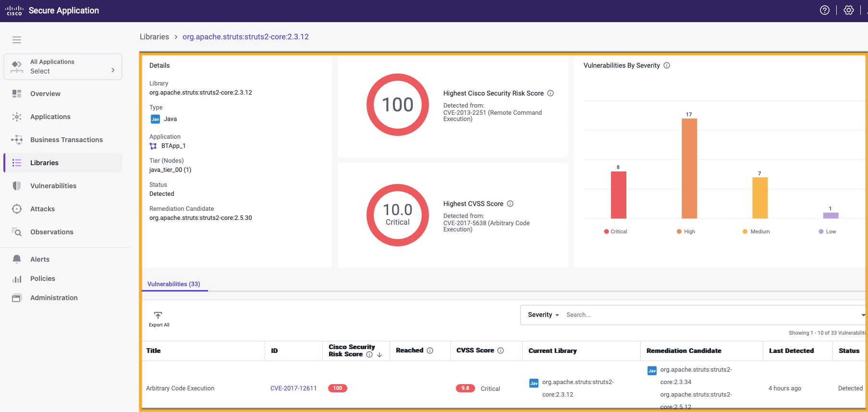Click the 10.0 Critical CVSS gauge
Image resolution: width=868 pixels, height=412 pixels.
[x=398, y=215]
